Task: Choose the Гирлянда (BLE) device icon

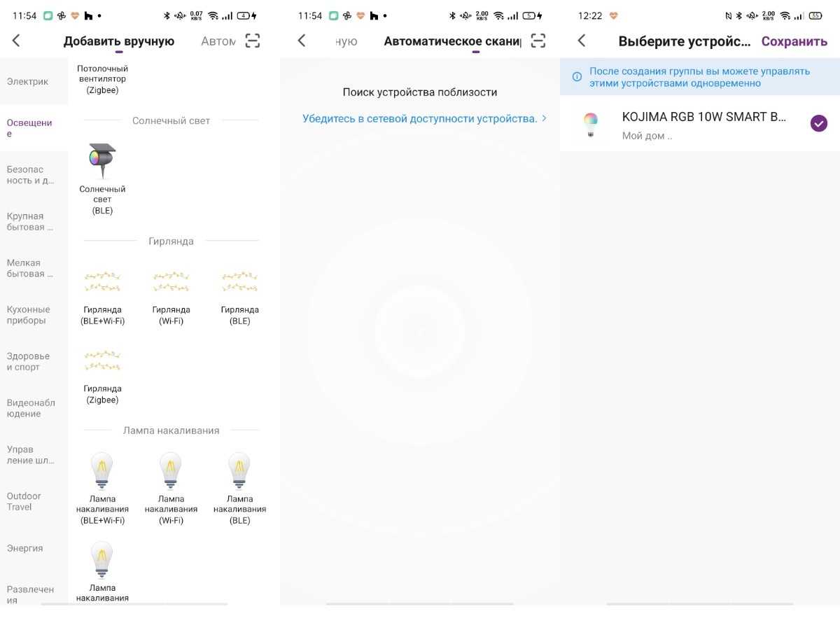Action: pos(239,282)
